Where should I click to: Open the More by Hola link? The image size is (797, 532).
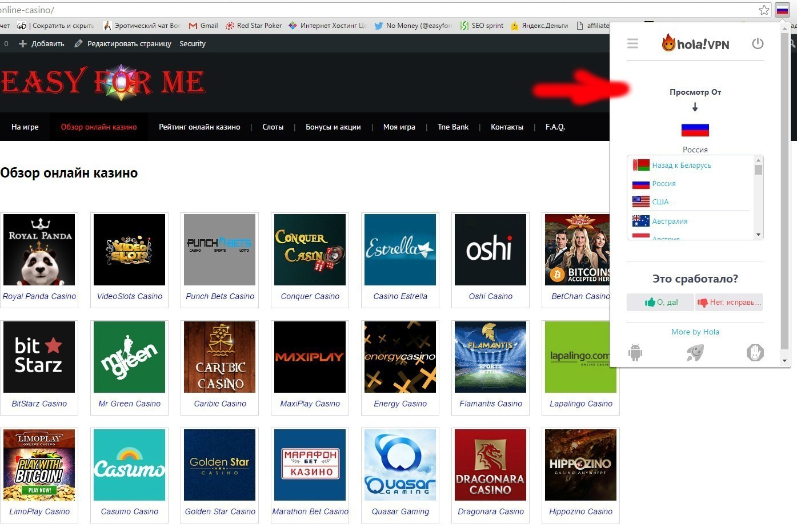click(x=695, y=332)
